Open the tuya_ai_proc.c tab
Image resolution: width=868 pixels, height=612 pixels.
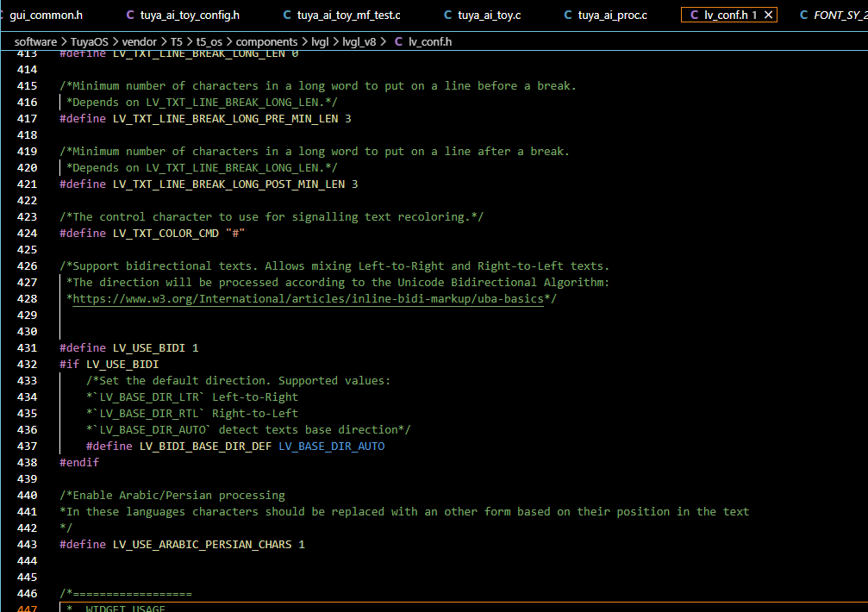coord(612,16)
